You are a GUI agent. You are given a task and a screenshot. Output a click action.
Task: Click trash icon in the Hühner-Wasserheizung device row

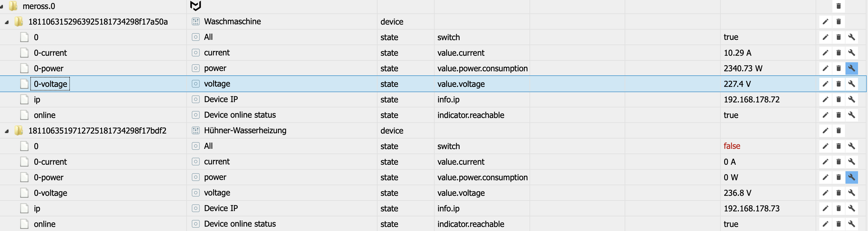click(839, 130)
